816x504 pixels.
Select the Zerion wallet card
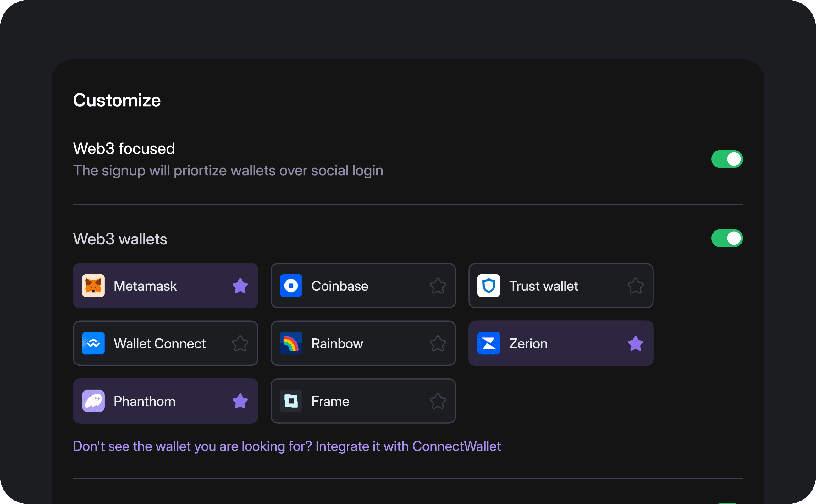coord(561,343)
